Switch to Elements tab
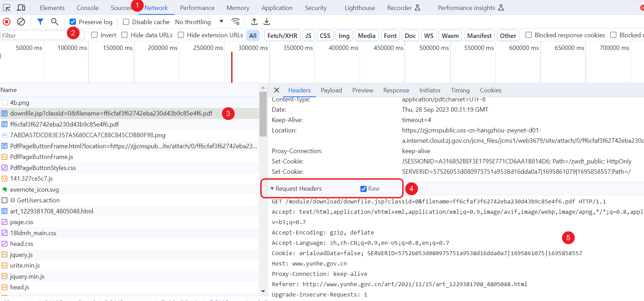 [x=52, y=8]
